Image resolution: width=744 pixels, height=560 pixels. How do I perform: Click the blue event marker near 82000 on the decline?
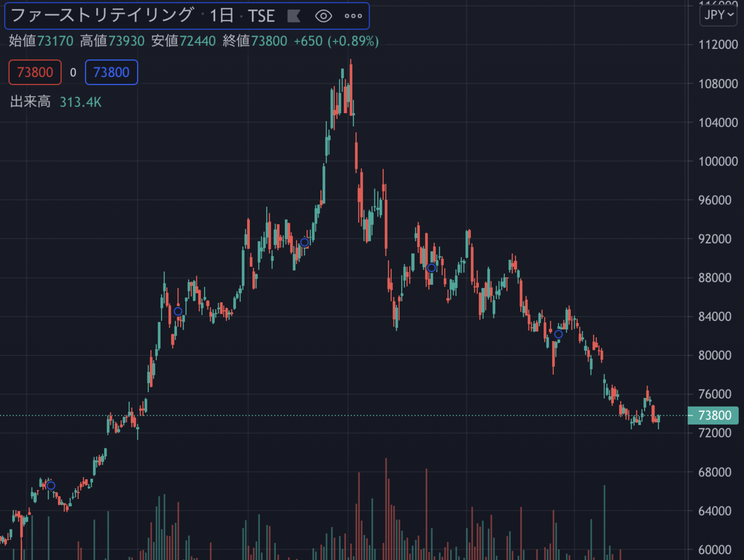558,334
